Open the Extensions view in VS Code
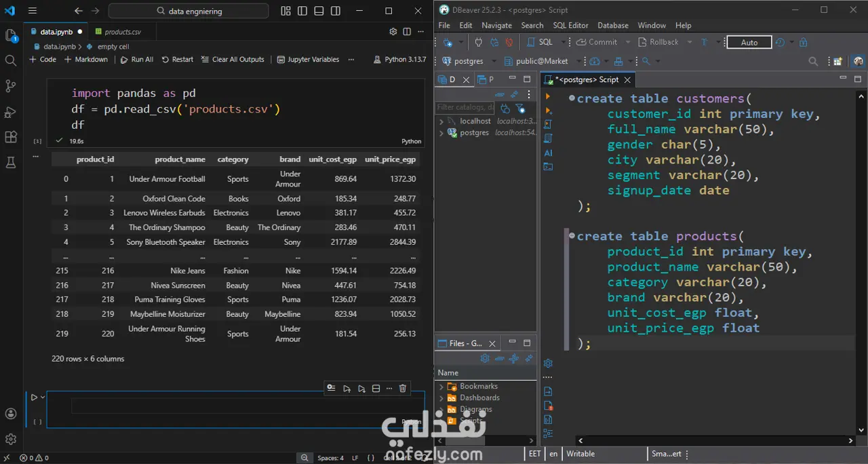This screenshot has height=464, width=868. (x=10, y=137)
